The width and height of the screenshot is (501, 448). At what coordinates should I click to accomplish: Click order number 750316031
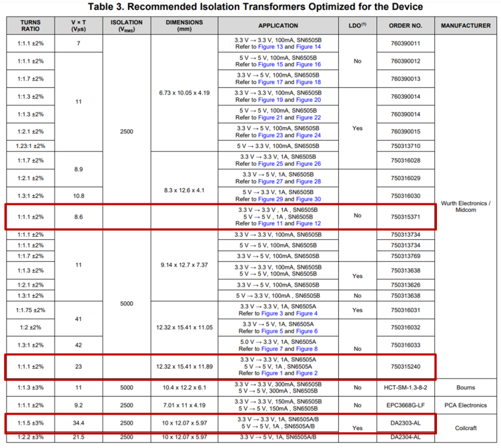point(406,310)
